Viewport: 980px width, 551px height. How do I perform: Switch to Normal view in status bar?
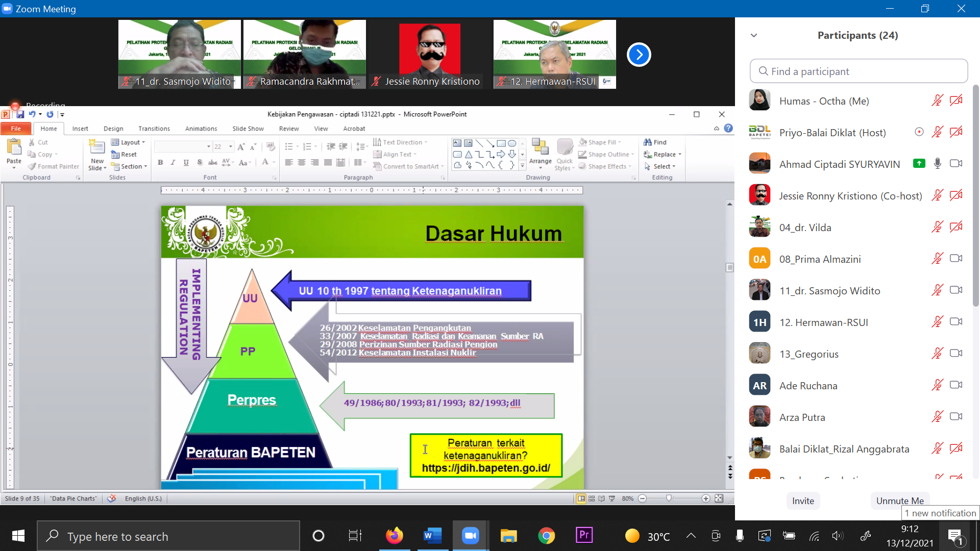(581, 498)
